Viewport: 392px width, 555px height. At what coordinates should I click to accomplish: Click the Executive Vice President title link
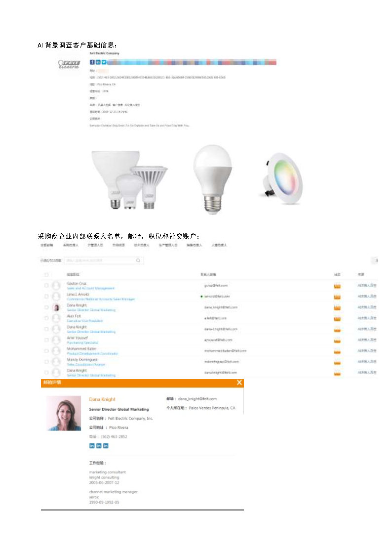tap(85, 321)
